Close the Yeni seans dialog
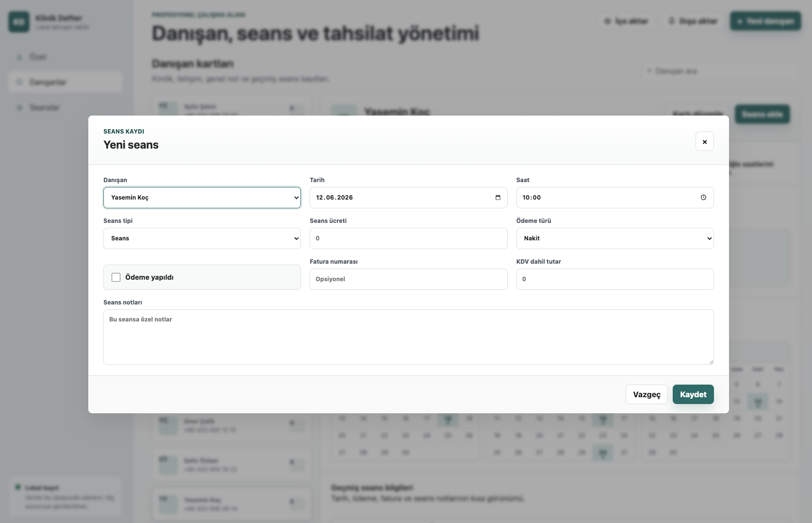 point(704,141)
